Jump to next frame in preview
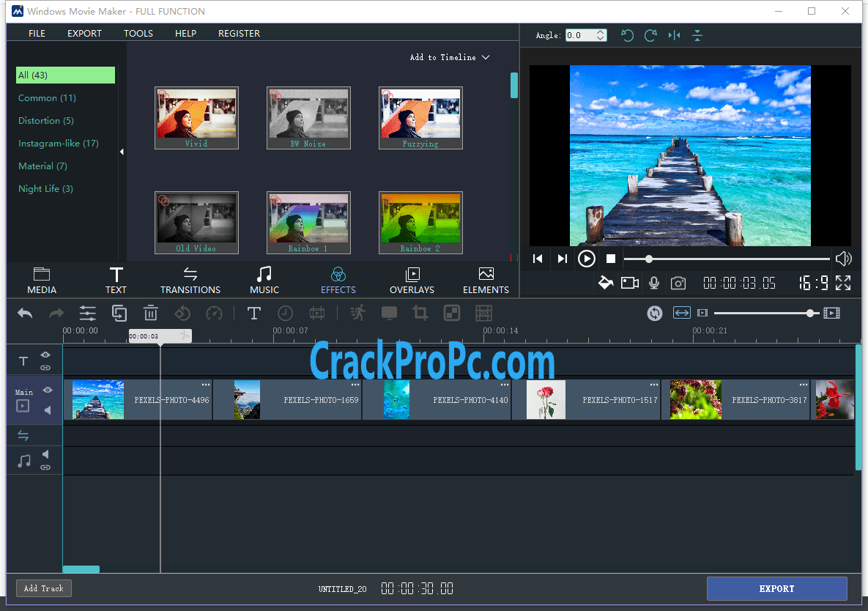This screenshot has height=611, width=868. click(x=562, y=259)
